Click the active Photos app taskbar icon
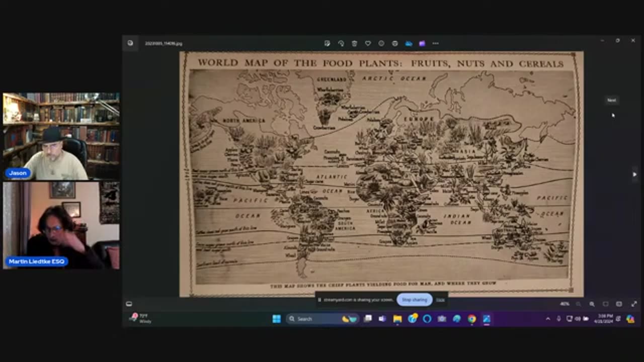This screenshot has height=362, width=644. pyautogui.click(x=487, y=319)
